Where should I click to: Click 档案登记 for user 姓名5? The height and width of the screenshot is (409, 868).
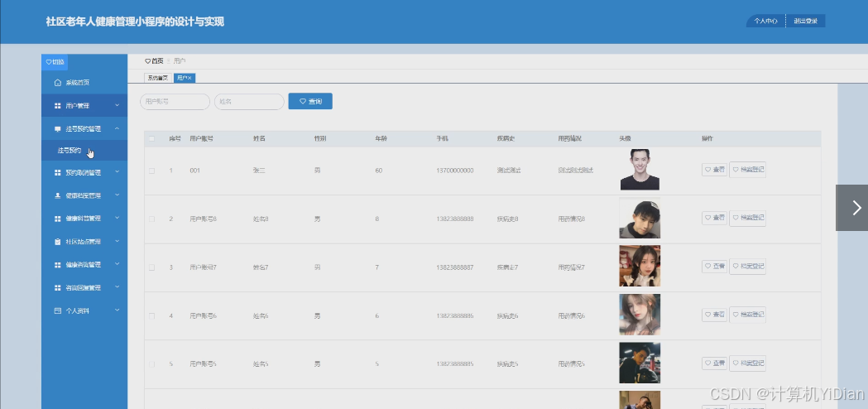pyautogui.click(x=747, y=363)
